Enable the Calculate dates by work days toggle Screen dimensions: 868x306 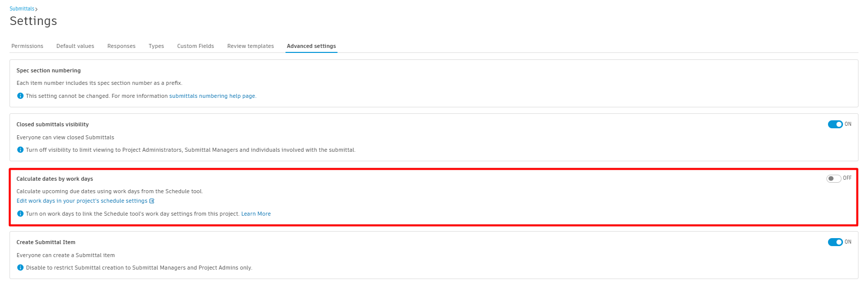833,178
